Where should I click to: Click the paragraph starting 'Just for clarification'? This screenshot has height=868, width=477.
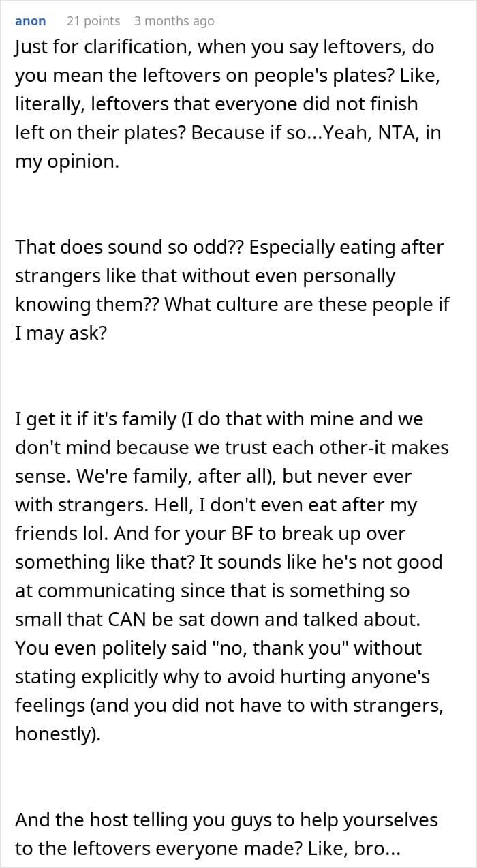pyautogui.click(x=225, y=48)
